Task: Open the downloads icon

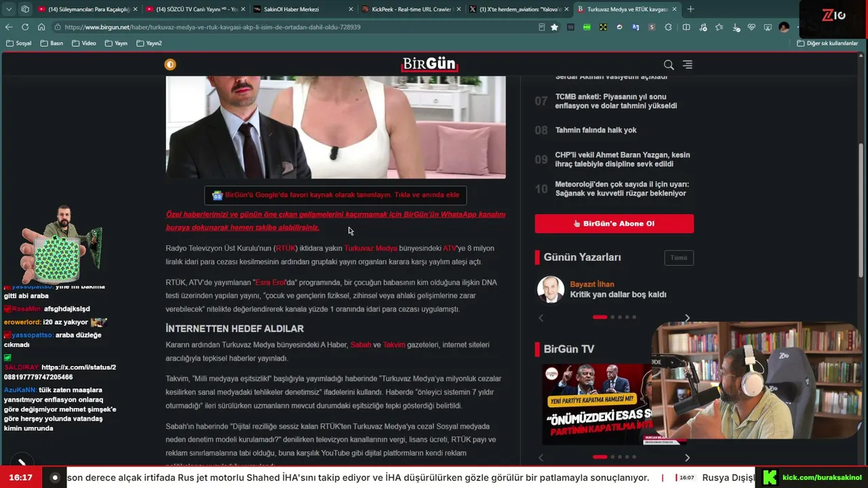Action: 735,27
